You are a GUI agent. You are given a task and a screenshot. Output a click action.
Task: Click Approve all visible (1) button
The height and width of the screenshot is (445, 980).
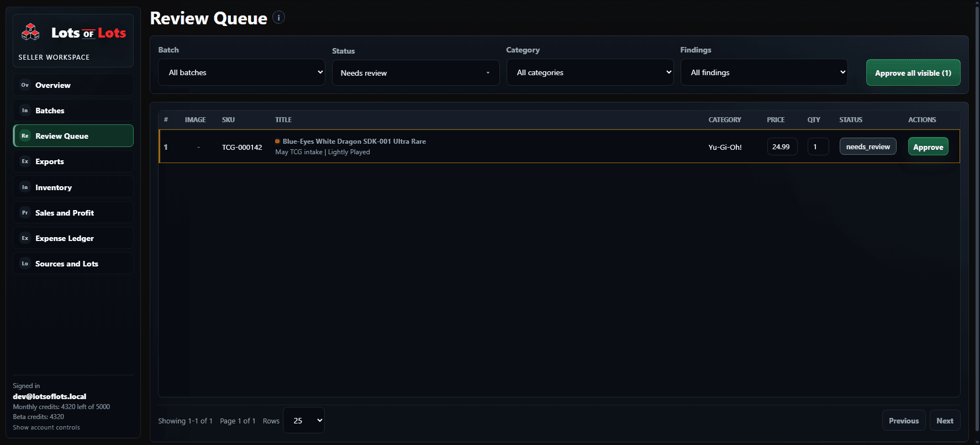pos(913,73)
